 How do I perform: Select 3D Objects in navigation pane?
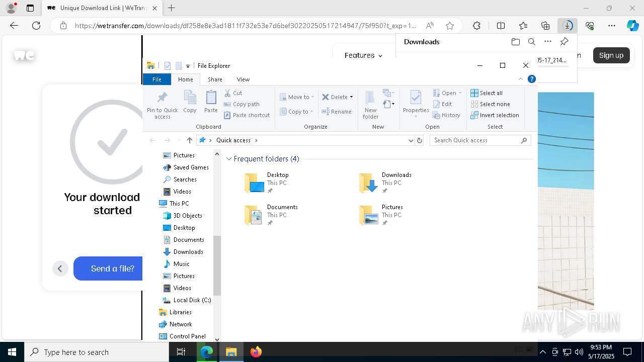(x=182, y=216)
